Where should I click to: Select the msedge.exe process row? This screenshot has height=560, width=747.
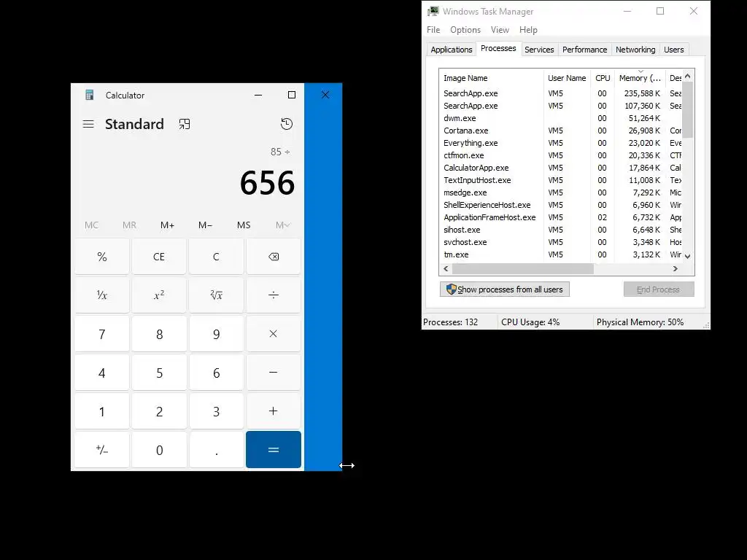click(561, 192)
